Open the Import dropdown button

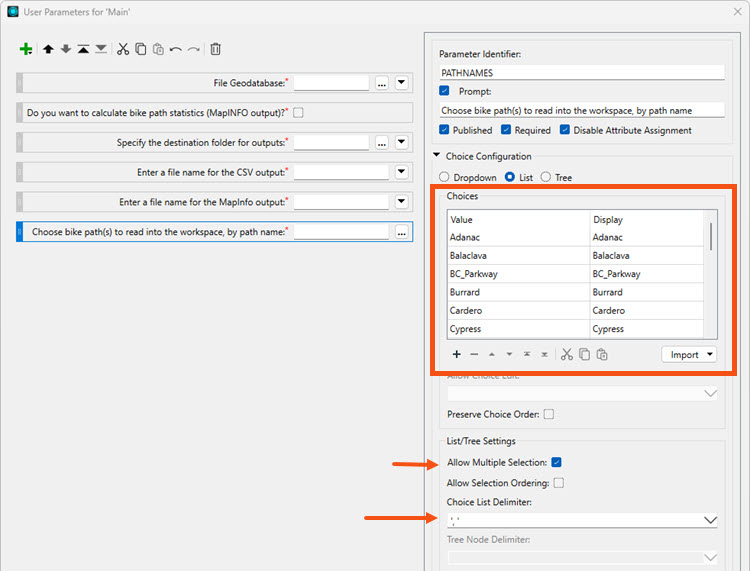point(689,354)
